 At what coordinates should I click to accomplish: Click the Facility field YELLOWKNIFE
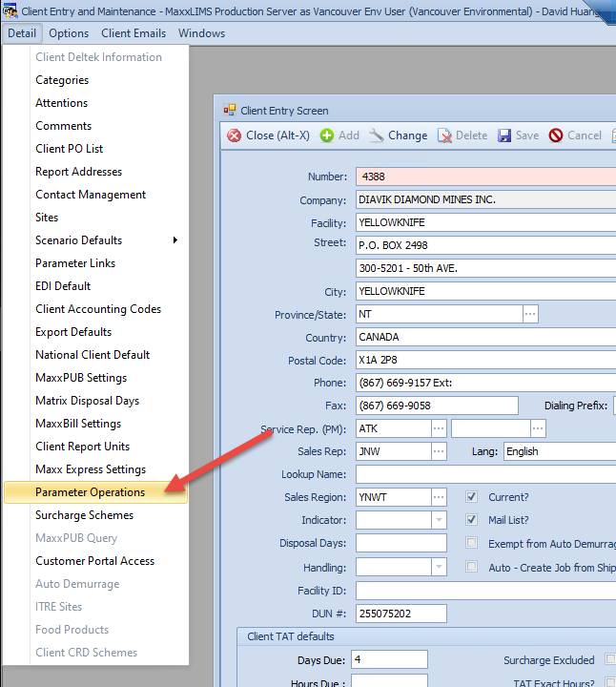486,222
